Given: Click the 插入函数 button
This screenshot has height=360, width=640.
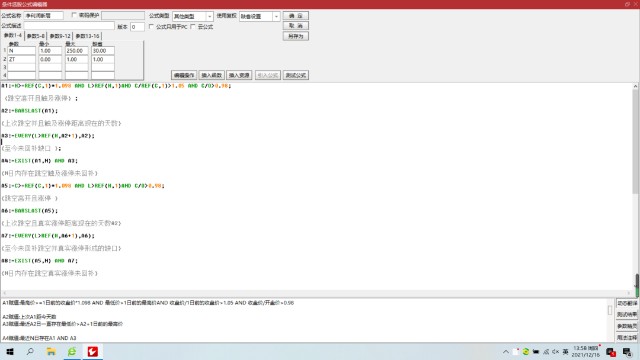Looking at the screenshot, I should tap(211, 75).
